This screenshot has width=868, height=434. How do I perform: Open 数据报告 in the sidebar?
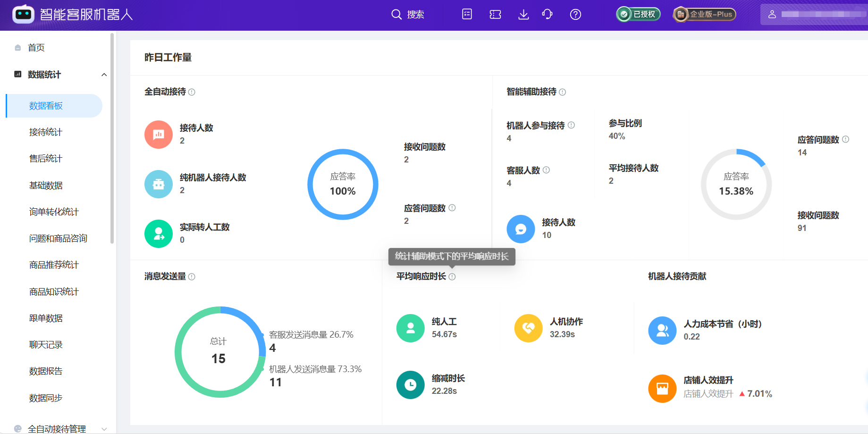coord(46,371)
